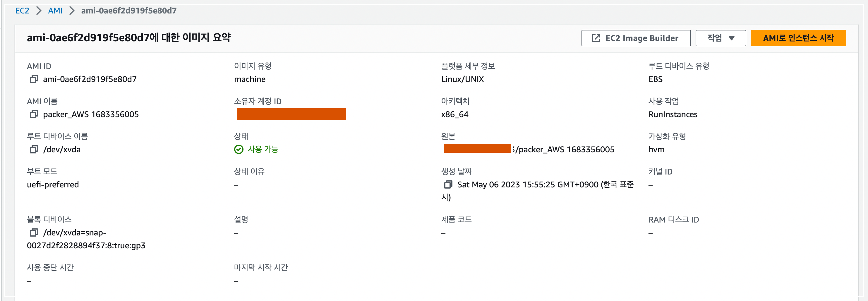Click the root device type EBS
This screenshot has width=868, height=301.
coord(655,79)
